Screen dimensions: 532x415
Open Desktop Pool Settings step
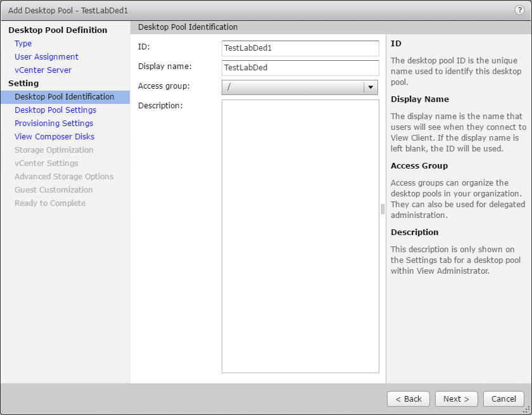click(x=55, y=110)
